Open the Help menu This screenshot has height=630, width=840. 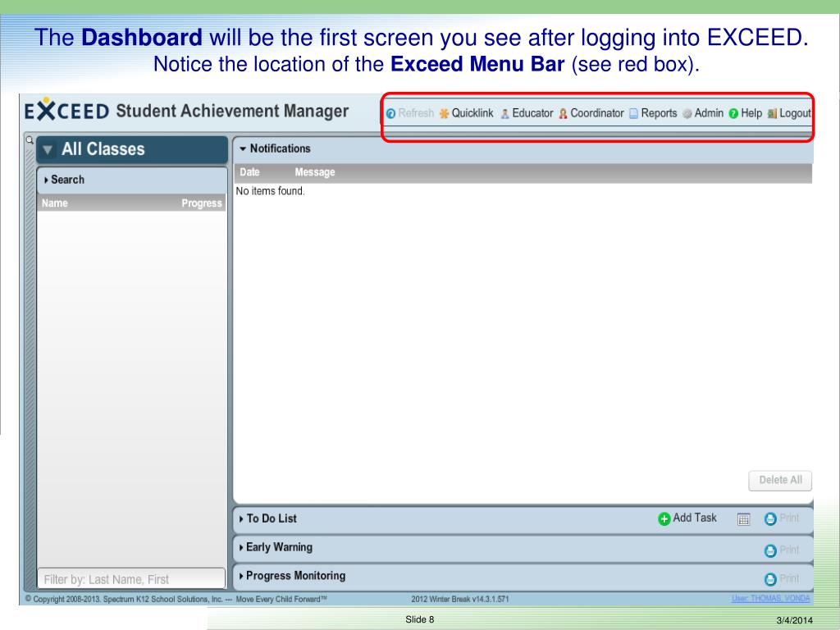(751, 113)
